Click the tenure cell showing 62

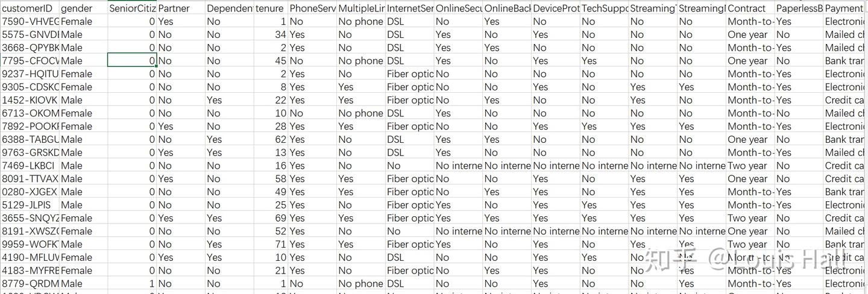point(270,140)
